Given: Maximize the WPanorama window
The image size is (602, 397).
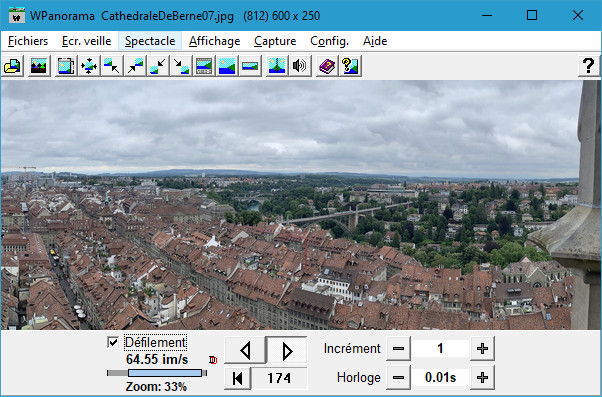Looking at the screenshot, I should pyautogui.click(x=532, y=15).
